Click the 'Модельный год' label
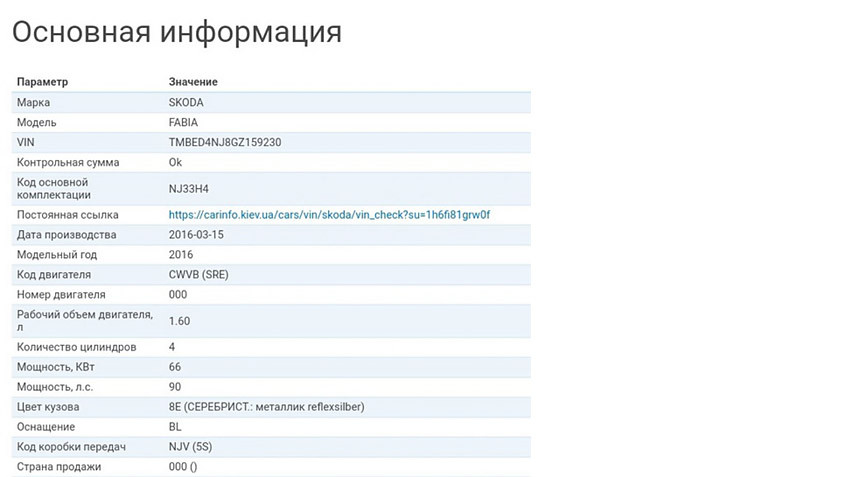This screenshot has width=860, height=477. [x=56, y=254]
